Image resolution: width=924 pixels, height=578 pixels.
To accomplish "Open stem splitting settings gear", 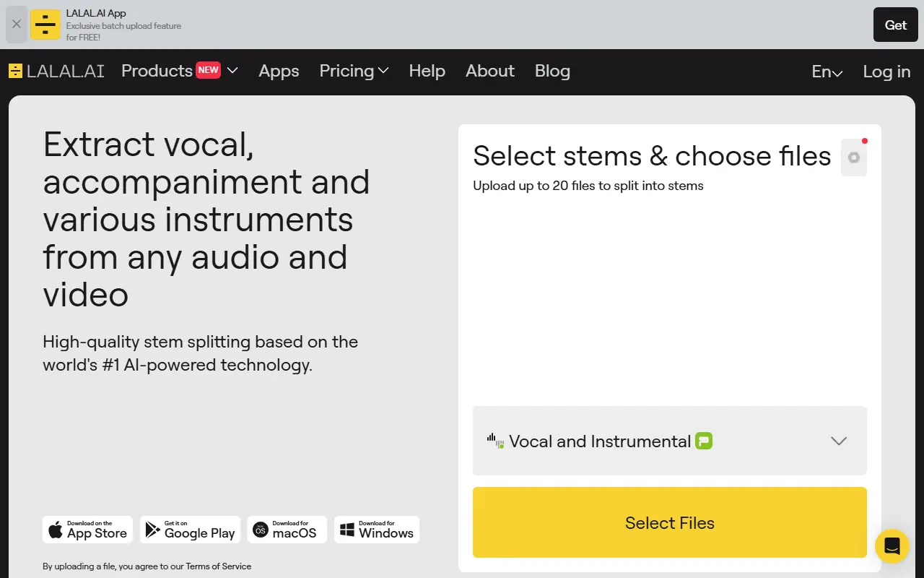I will tap(853, 157).
